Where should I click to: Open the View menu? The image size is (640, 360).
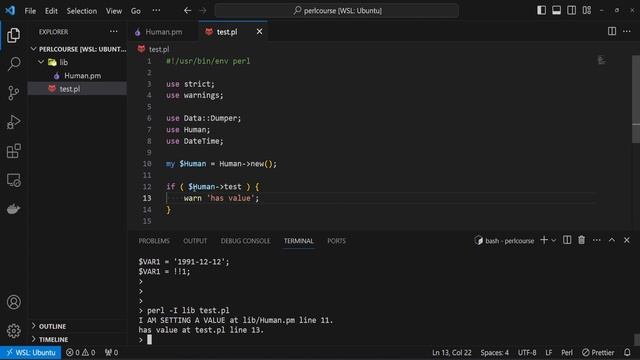114,11
